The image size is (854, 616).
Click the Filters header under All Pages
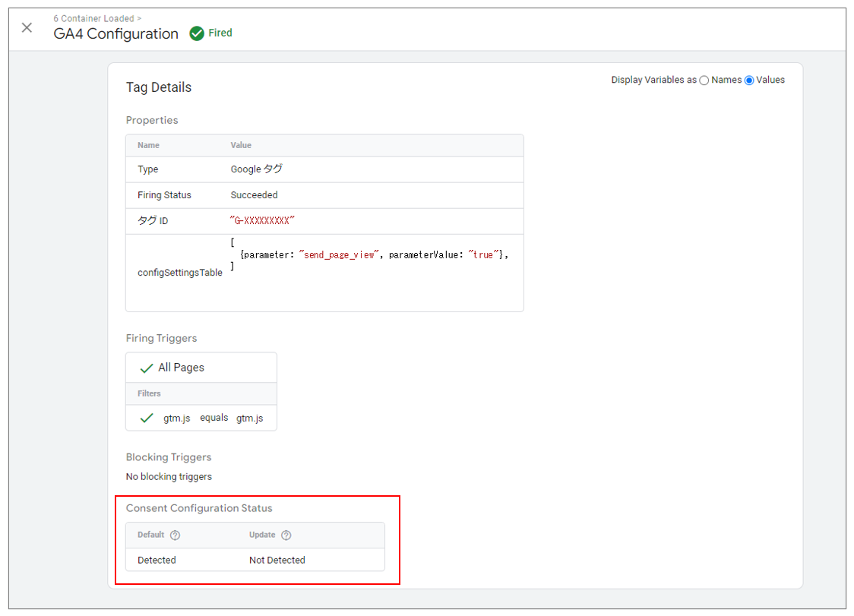pyautogui.click(x=149, y=393)
